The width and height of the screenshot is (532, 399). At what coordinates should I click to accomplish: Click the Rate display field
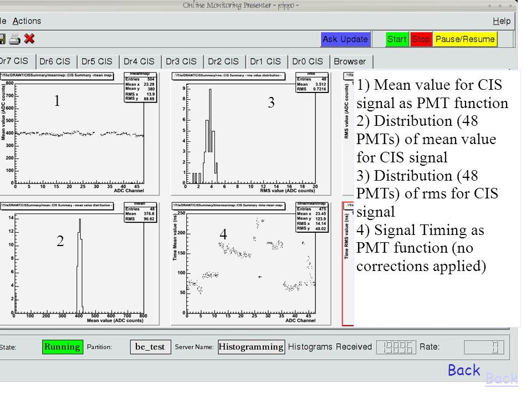484,347
